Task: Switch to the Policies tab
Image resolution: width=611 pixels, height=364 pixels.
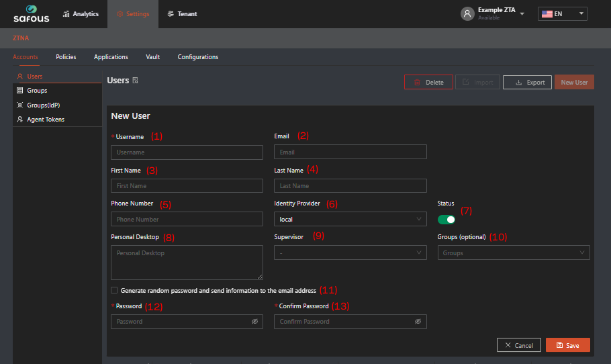Action: (66, 57)
